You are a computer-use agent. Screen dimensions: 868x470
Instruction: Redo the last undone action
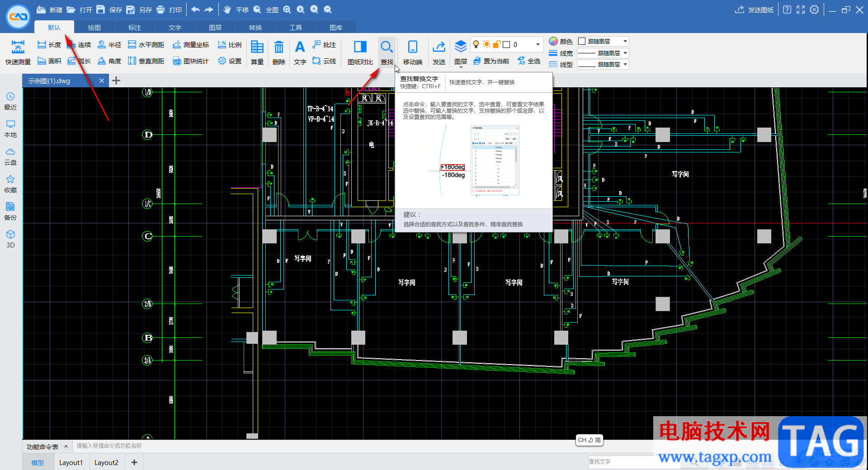point(209,9)
